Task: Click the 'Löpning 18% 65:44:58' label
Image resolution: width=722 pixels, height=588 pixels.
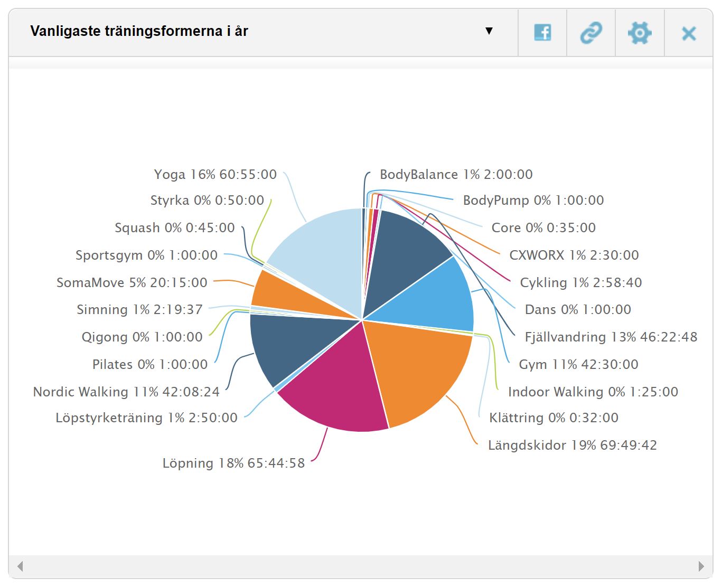Action: point(233,463)
